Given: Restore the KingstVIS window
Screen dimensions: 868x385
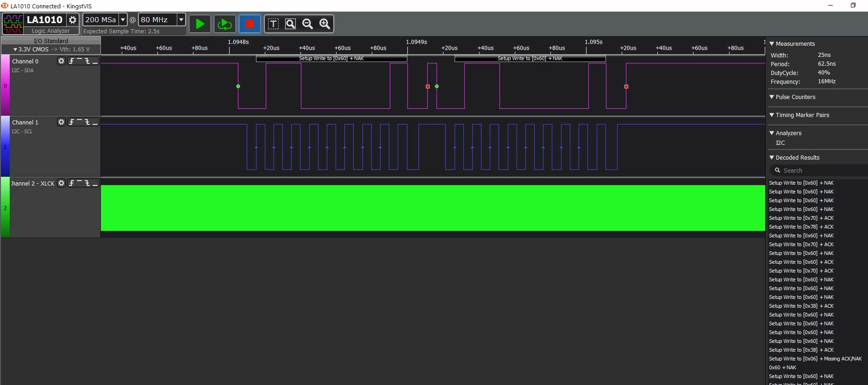Looking at the screenshot, I should click(x=853, y=6).
